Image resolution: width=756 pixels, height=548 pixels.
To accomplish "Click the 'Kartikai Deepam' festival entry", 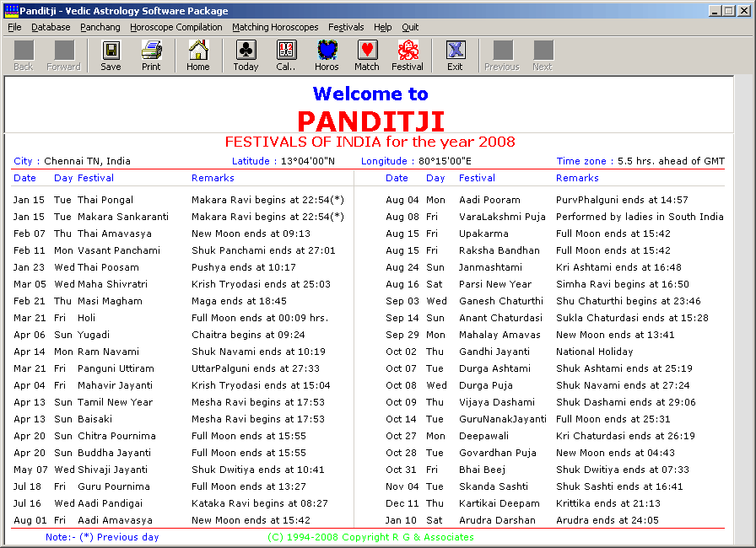I will [499, 503].
